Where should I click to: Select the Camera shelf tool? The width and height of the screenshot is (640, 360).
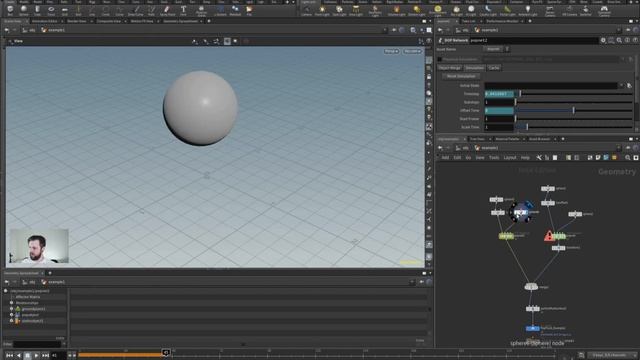(306, 10)
